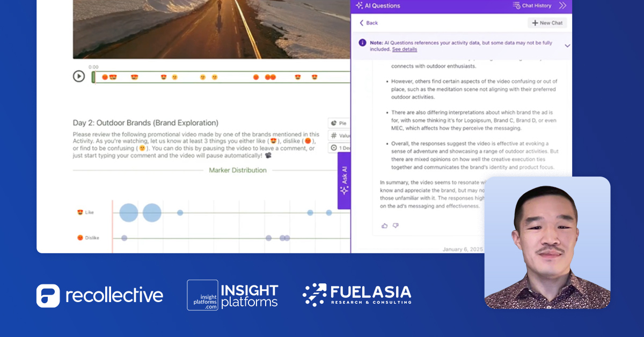This screenshot has width=644, height=337.
Task: Start a New Chat
Action: point(547,23)
